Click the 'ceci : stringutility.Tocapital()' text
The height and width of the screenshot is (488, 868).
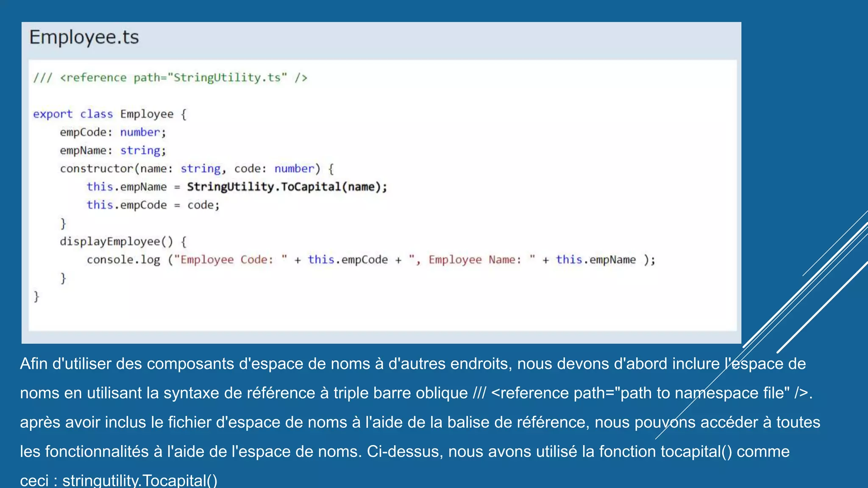coord(119,480)
